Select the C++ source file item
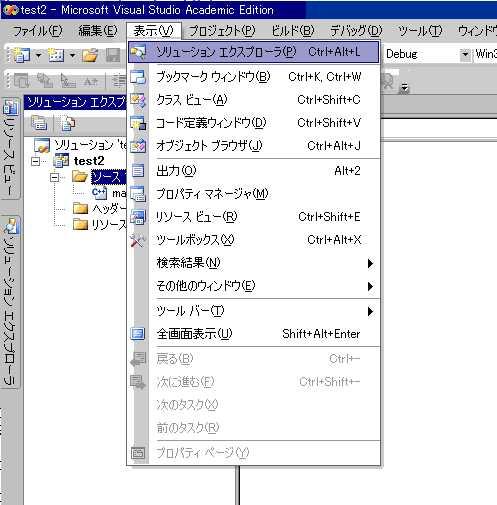 tap(109, 193)
